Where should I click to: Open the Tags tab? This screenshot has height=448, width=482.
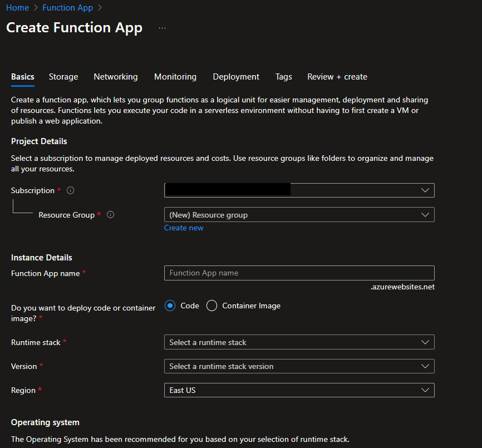pos(283,77)
